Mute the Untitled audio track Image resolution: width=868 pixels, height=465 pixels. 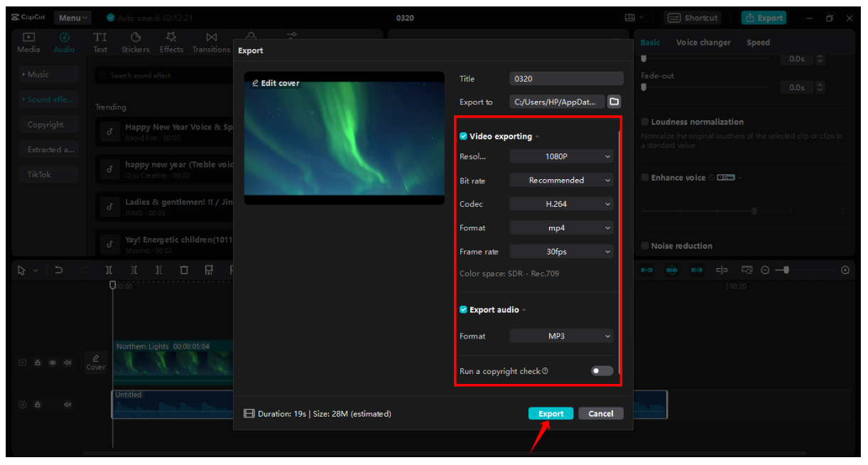pyautogui.click(x=67, y=405)
